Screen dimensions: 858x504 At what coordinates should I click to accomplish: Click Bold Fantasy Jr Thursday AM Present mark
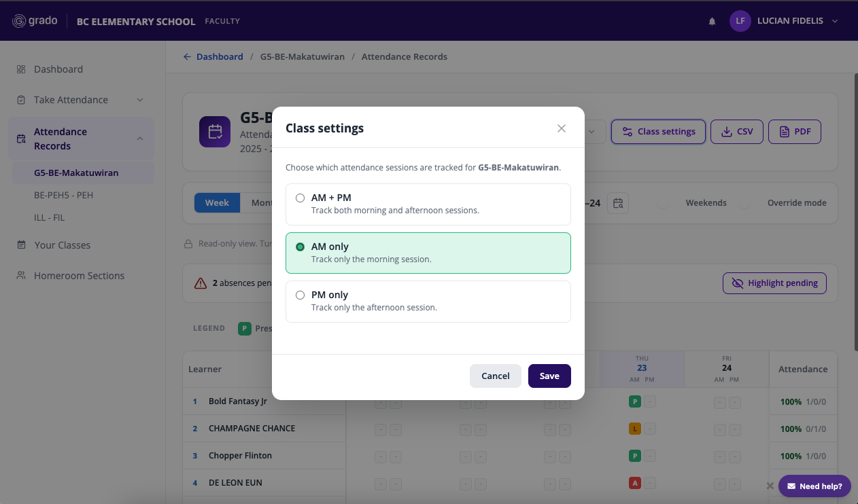635,402
